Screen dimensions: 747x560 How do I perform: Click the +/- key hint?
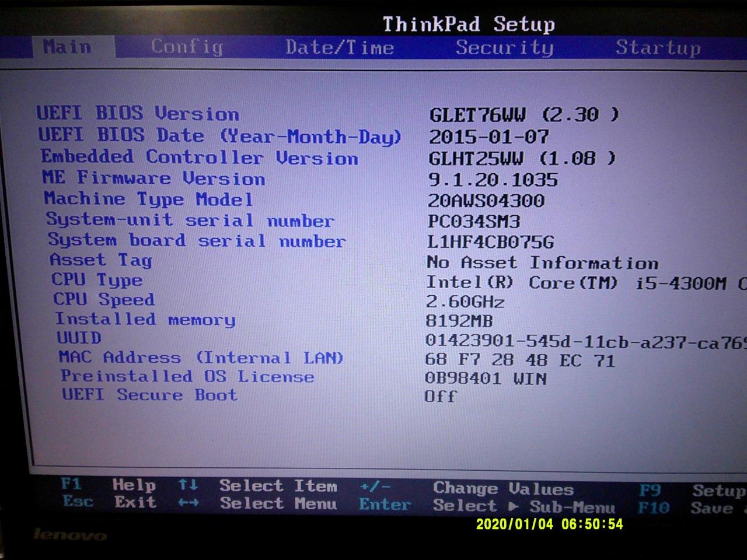(375, 487)
